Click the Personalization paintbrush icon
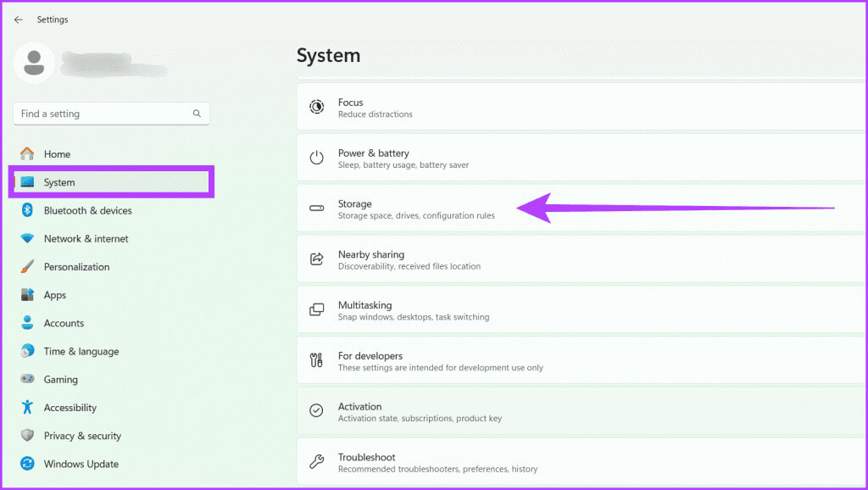 click(27, 266)
